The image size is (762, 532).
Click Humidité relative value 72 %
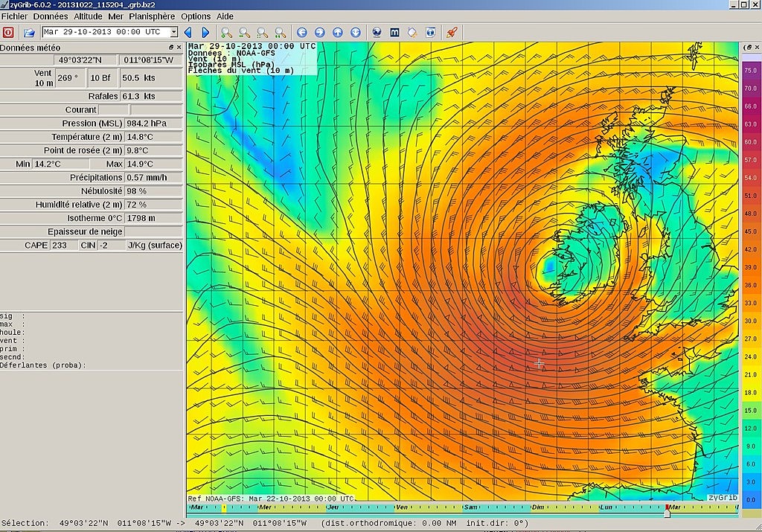pyautogui.click(x=153, y=205)
